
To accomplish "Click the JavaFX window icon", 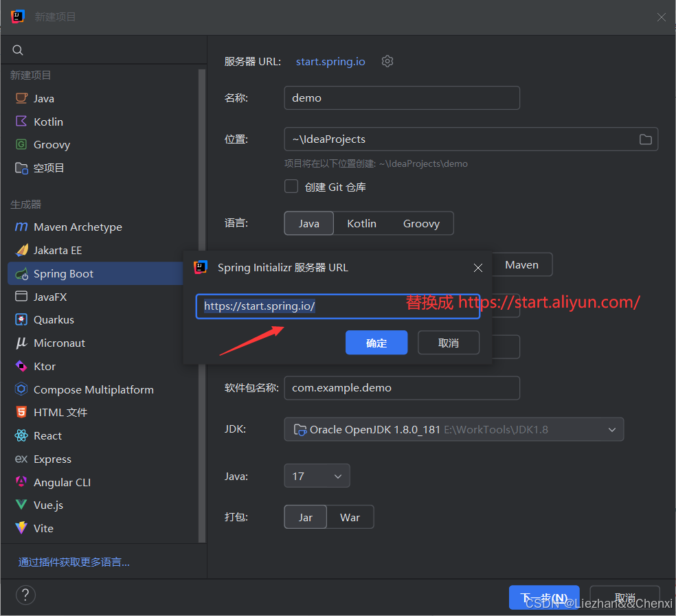I will [x=21, y=297].
